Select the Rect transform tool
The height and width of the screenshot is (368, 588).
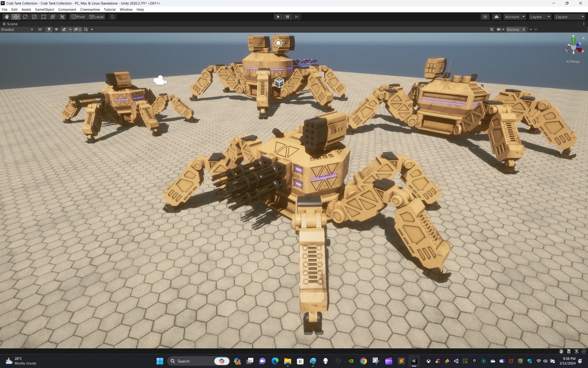click(44, 17)
